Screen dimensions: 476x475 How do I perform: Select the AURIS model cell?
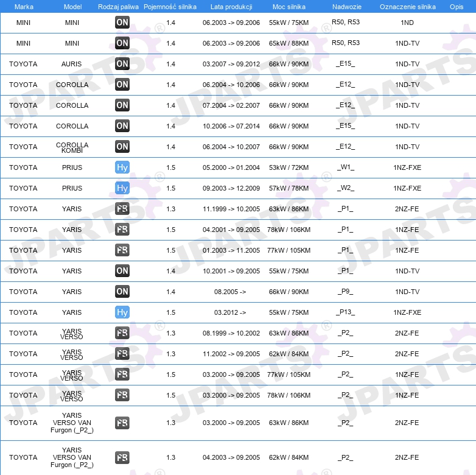tap(71, 64)
